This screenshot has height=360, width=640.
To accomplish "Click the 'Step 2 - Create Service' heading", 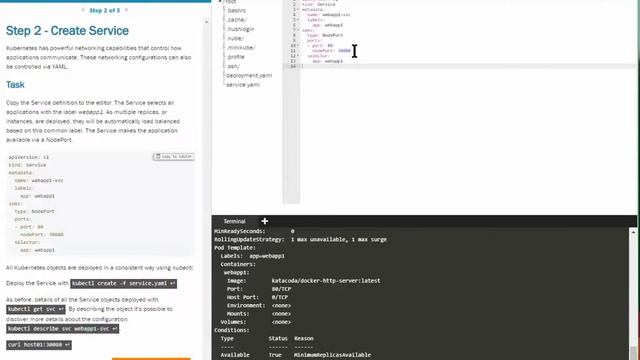I will pos(67,31).
